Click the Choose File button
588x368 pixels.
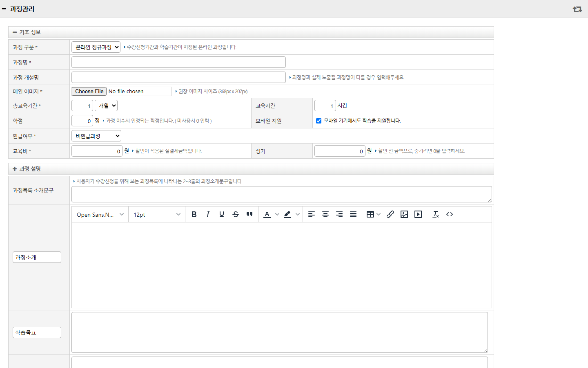click(89, 91)
